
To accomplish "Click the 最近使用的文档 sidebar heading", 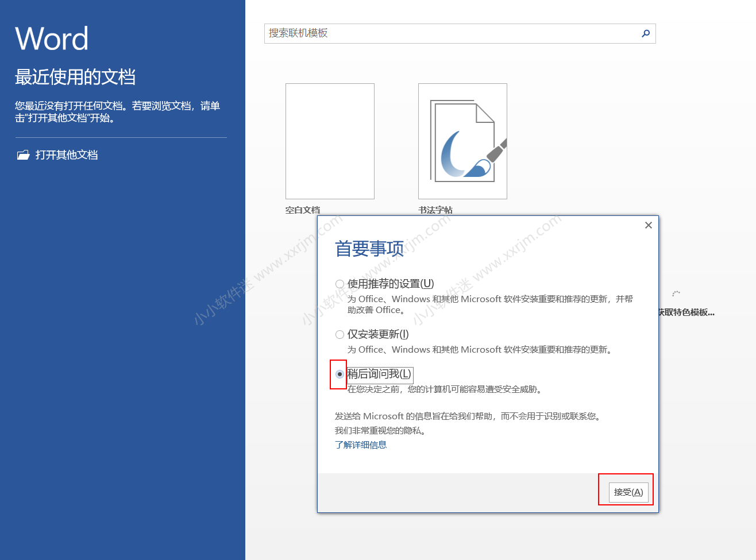I will [x=75, y=77].
